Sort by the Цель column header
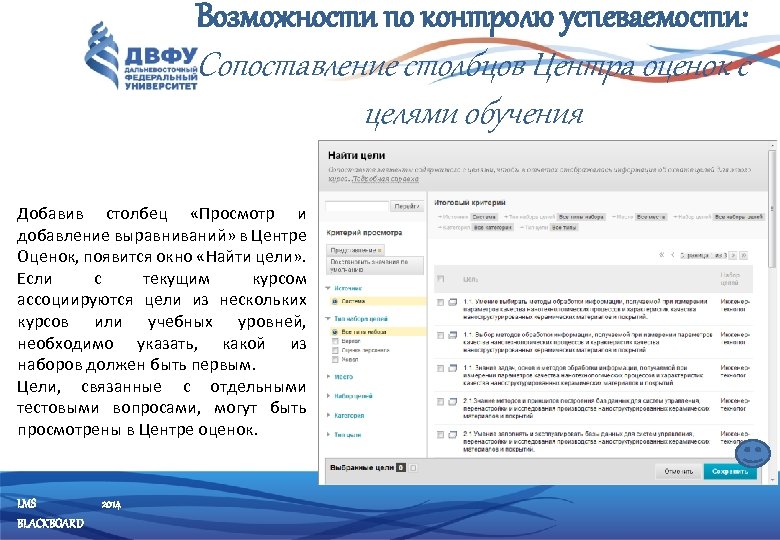Viewport: 780px width, 540px height. tap(470, 279)
